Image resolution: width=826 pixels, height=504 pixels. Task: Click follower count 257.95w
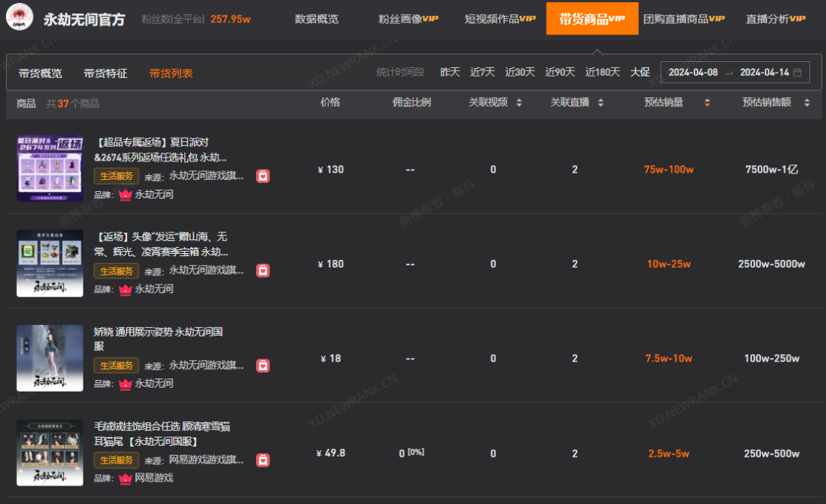[x=230, y=19]
